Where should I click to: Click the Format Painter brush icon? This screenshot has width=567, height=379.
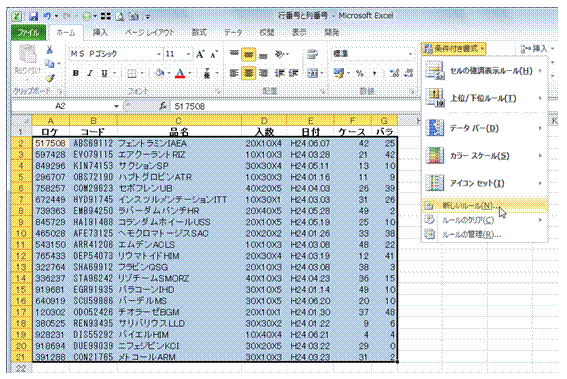[x=50, y=77]
